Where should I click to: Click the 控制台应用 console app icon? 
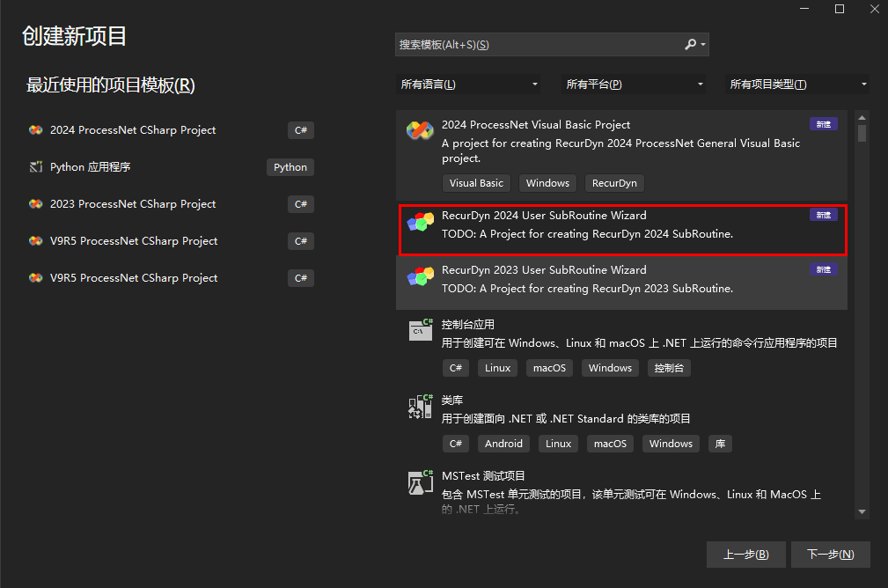click(420, 330)
